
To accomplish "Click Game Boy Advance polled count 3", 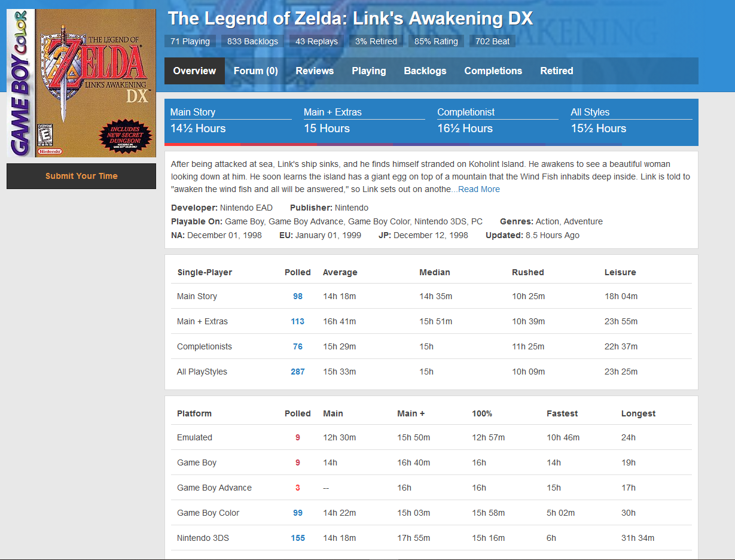I will 298,488.
